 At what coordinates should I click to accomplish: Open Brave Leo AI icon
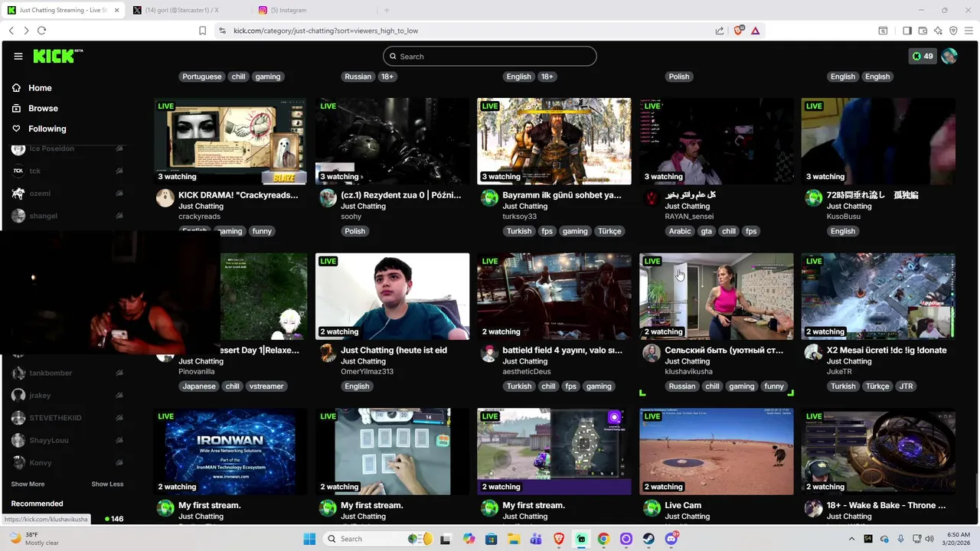tap(938, 31)
